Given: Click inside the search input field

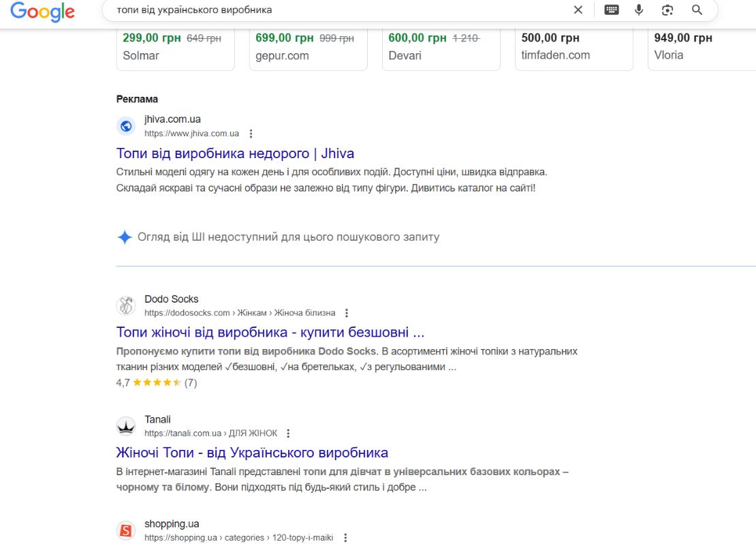Looking at the screenshot, I should [x=341, y=10].
